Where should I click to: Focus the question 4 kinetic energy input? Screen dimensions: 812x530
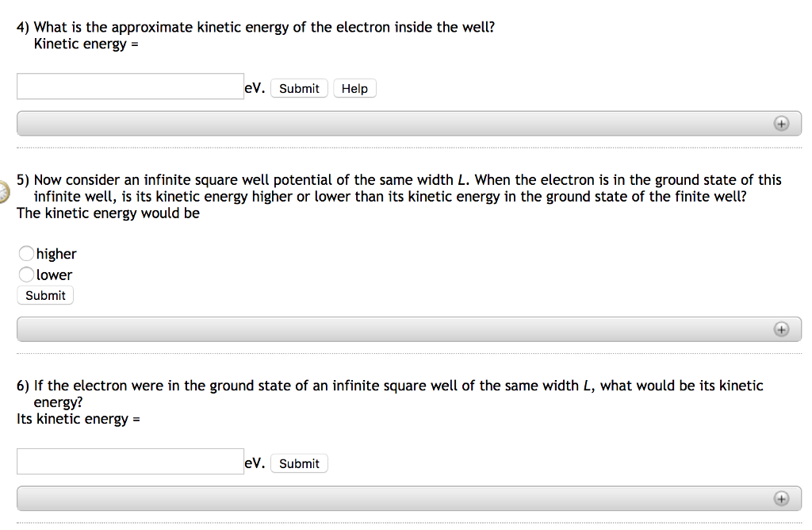[130, 86]
